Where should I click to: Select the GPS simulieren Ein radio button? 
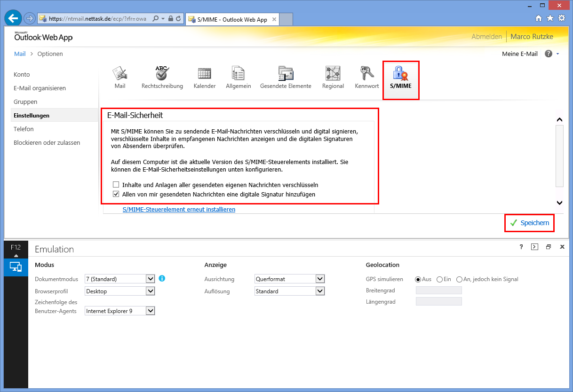[x=440, y=279]
